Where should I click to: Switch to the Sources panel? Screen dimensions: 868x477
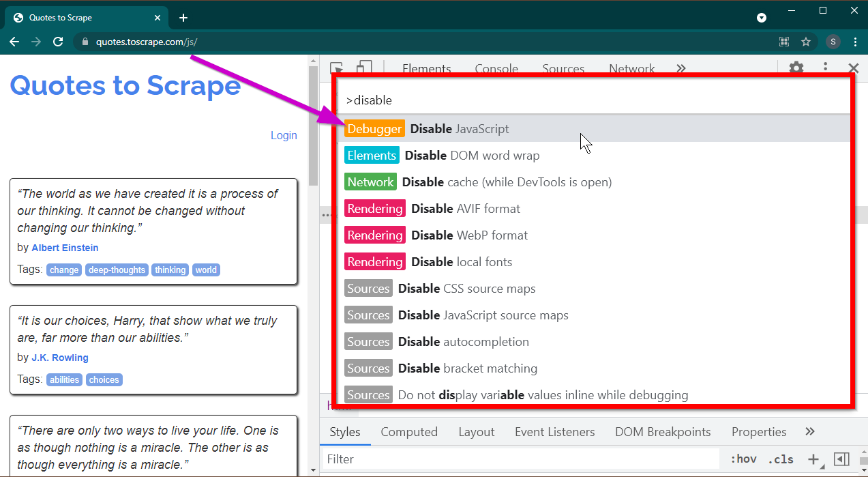point(563,68)
